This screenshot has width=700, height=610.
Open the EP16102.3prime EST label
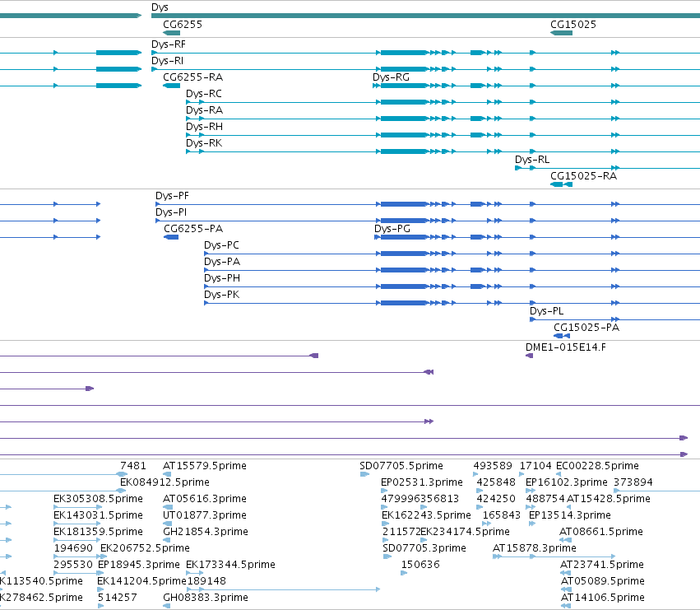pos(567,482)
